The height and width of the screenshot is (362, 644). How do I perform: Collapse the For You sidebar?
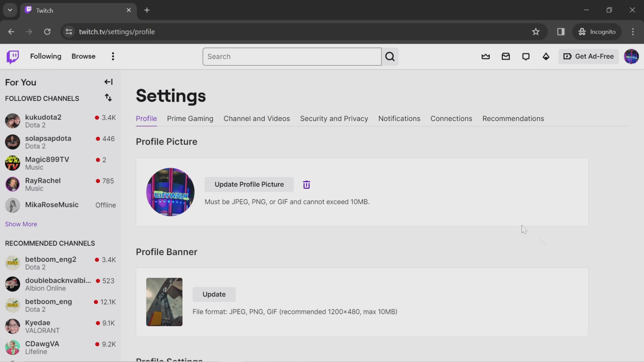click(x=108, y=82)
